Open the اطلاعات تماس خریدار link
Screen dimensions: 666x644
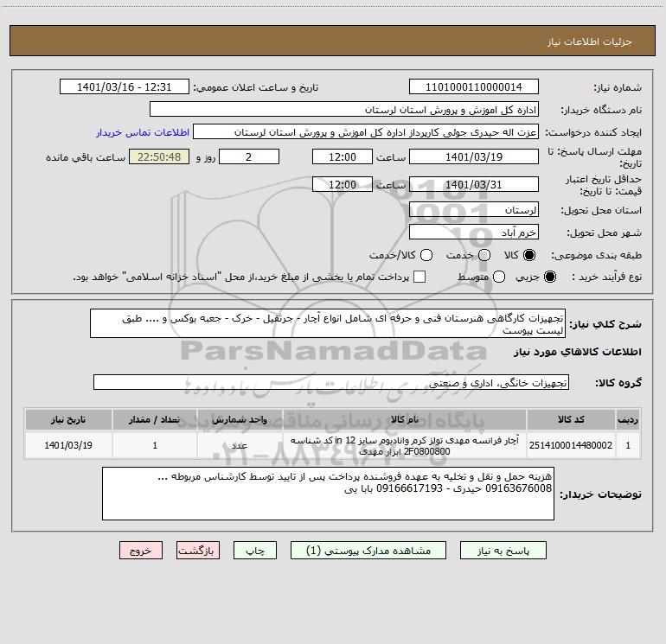coord(143,132)
